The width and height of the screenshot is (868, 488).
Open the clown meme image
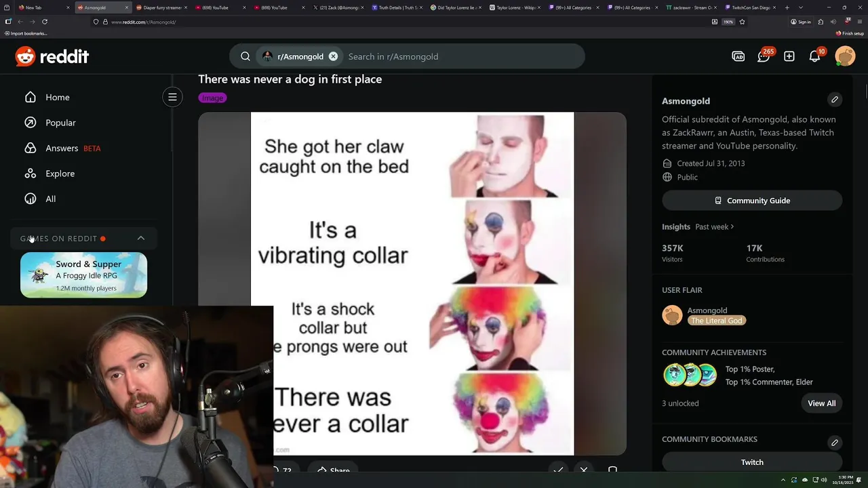[x=412, y=283]
